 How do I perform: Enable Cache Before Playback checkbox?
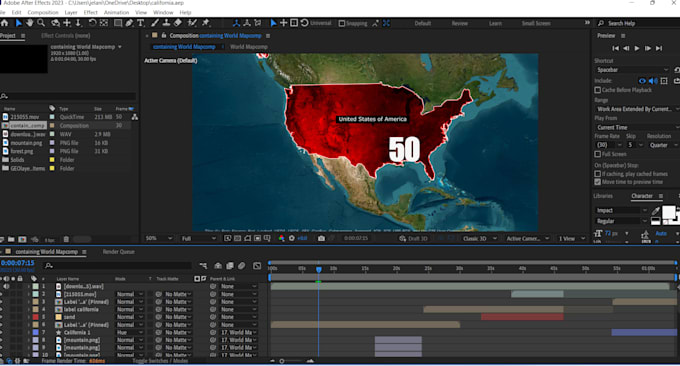tap(598, 90)
